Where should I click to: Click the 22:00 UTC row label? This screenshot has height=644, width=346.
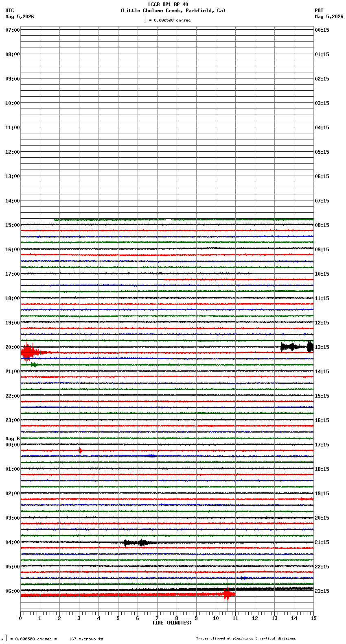[13, 396]
